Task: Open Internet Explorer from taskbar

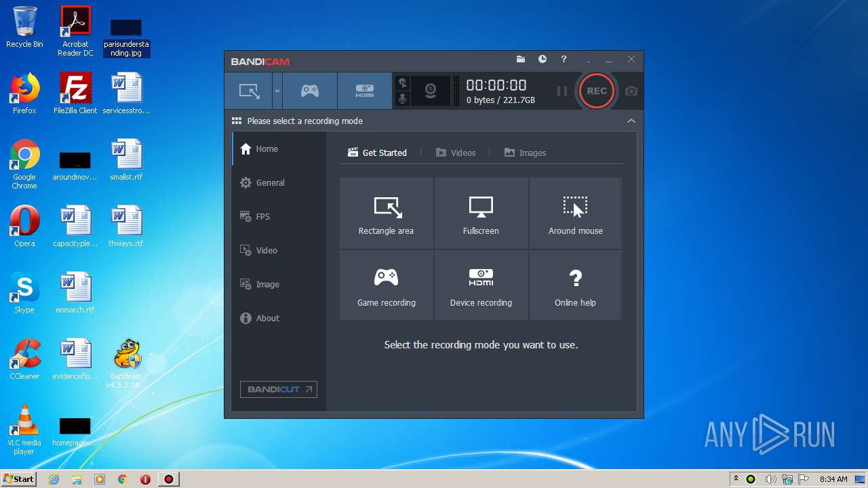Action: tap(54, 479)
